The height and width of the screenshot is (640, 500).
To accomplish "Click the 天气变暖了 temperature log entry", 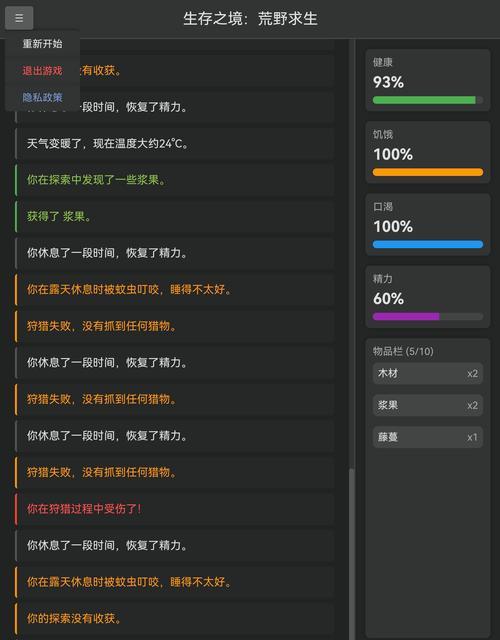I will coord(175,144).
